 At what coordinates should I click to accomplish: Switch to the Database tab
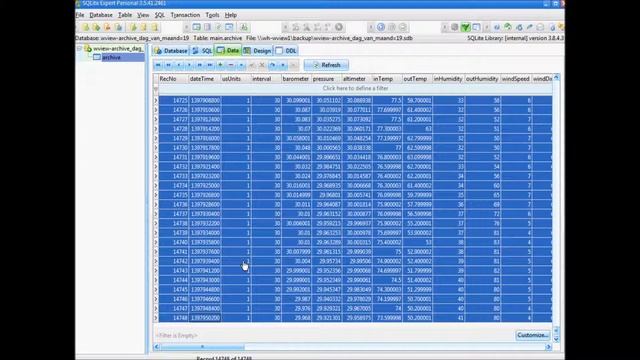coord(171,51)
